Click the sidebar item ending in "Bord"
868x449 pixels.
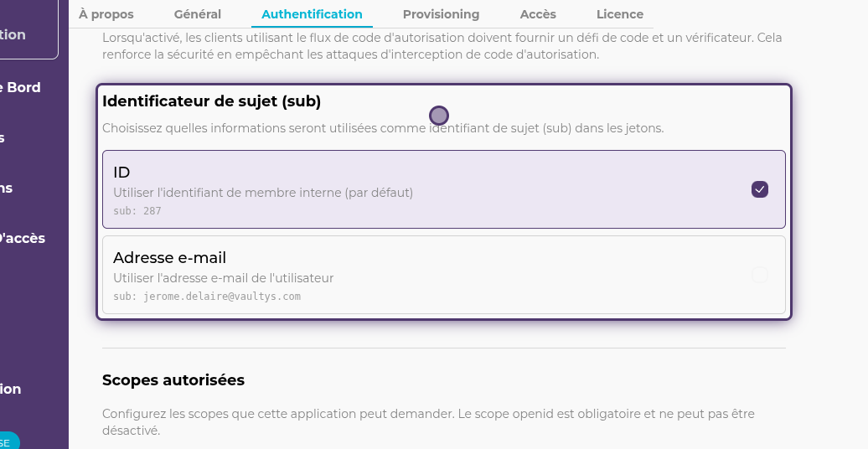coord(23,87)
